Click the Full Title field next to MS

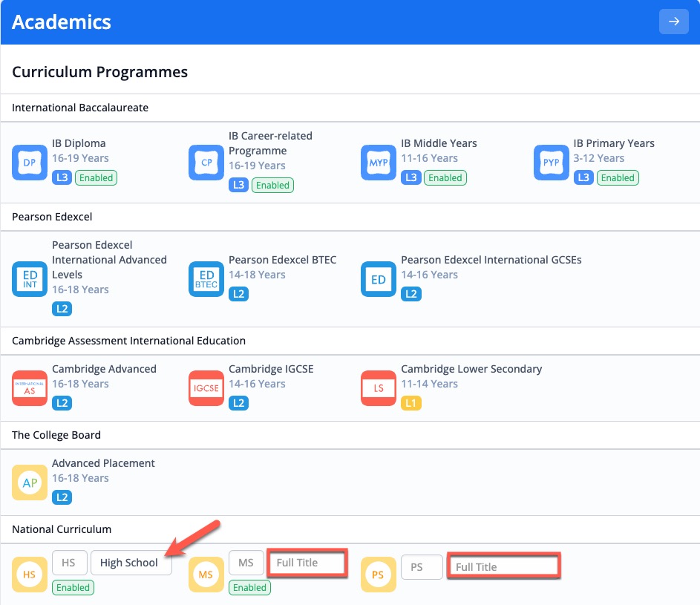click(307, 563)
